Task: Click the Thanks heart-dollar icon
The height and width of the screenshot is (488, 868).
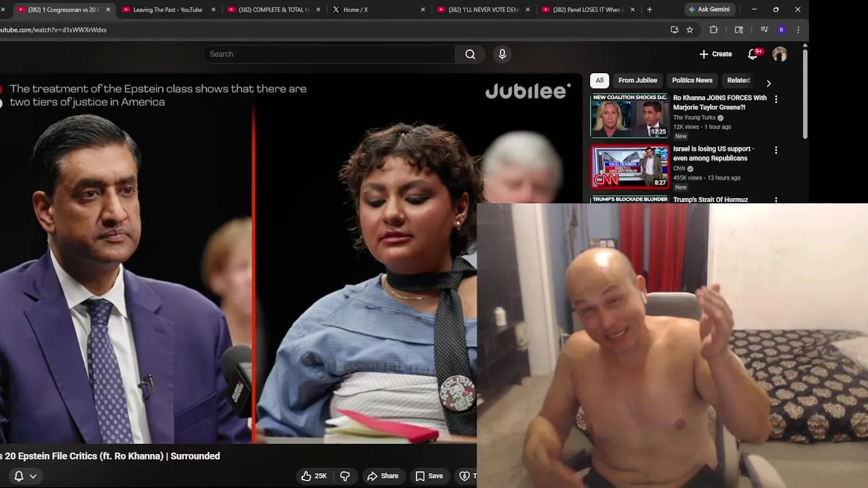Action: pos(465,476)
